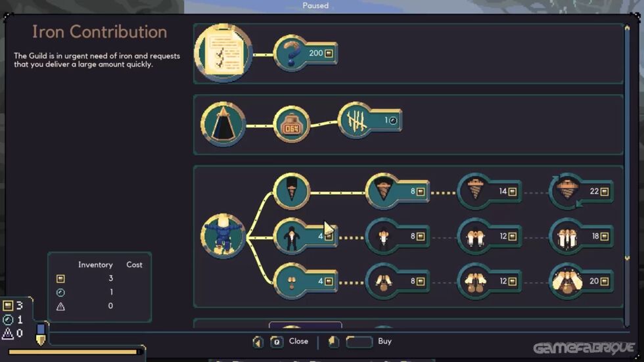Click the Q key icon beside Close

277,342
